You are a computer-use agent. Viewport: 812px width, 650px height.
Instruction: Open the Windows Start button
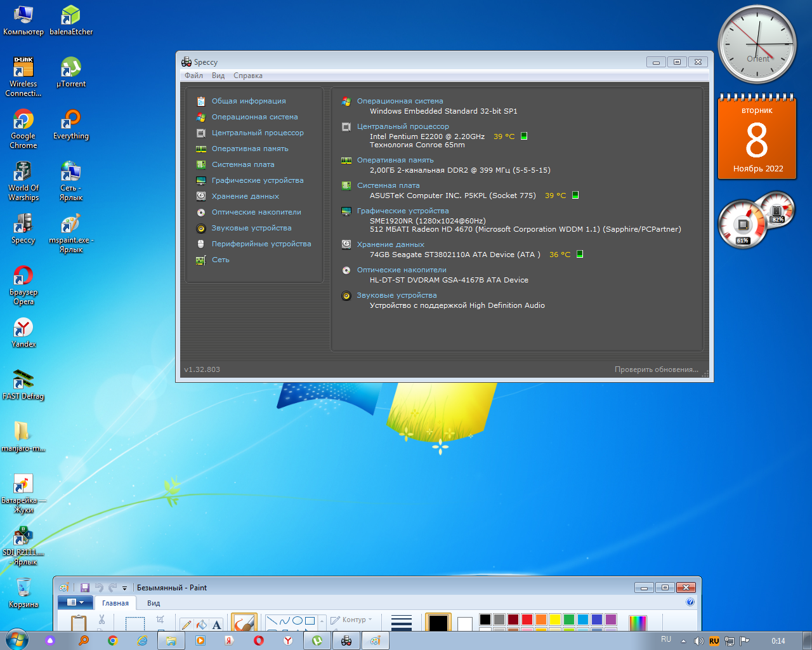[x=16, y=640]
